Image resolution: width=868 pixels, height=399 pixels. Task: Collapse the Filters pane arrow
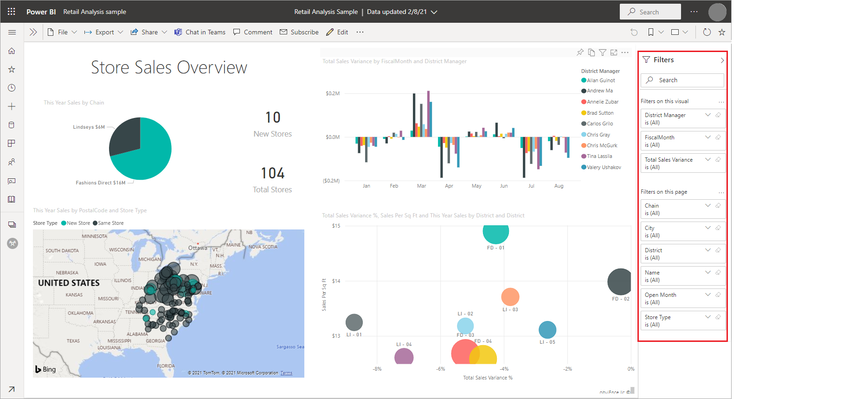[x=722, y=60]
